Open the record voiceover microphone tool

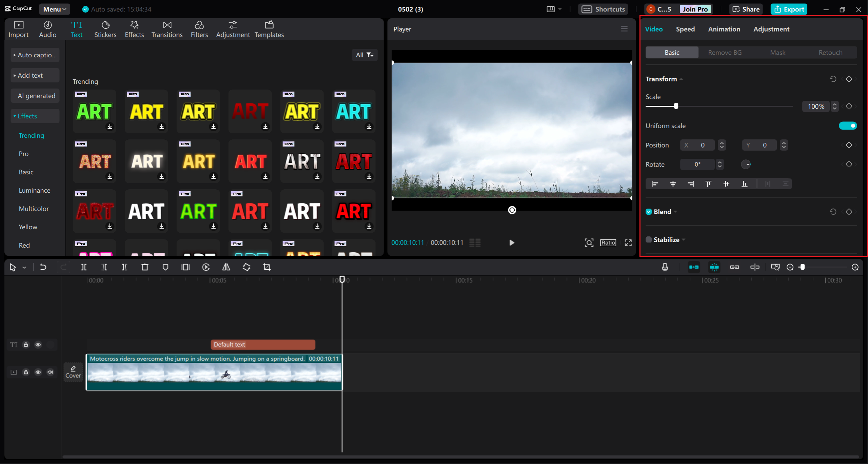665,267
